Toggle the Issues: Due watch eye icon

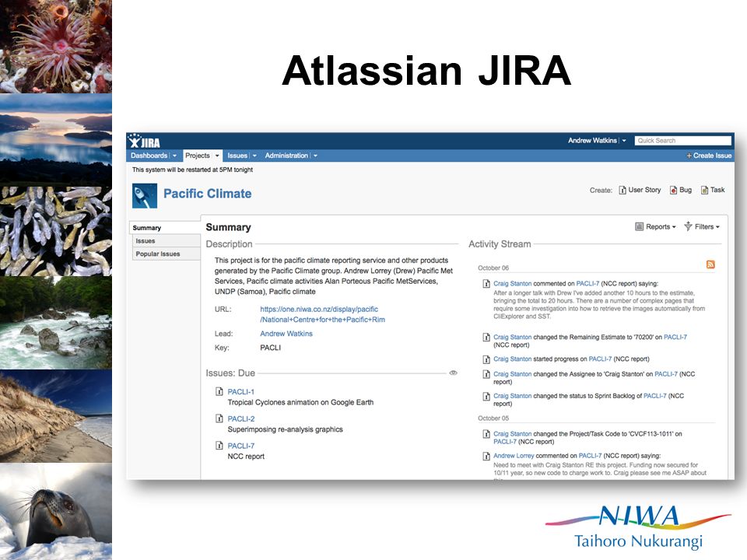[453, 373]
